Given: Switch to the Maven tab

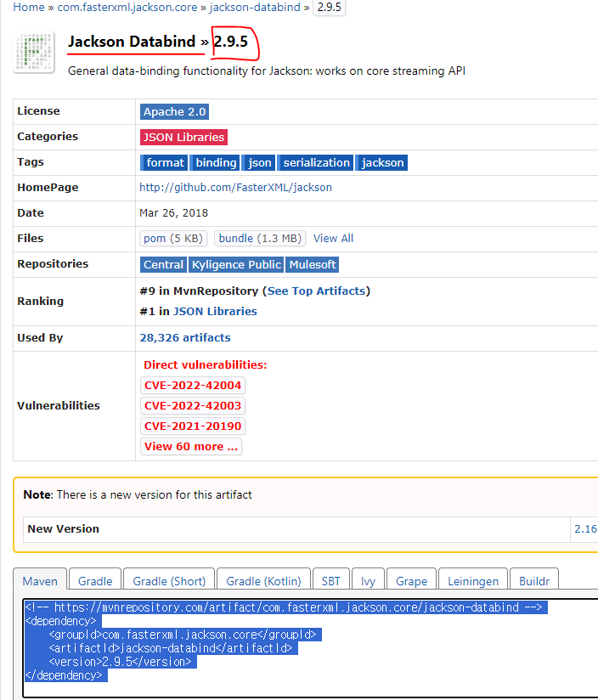Looking at the screenshot, I should coord(40,581).
